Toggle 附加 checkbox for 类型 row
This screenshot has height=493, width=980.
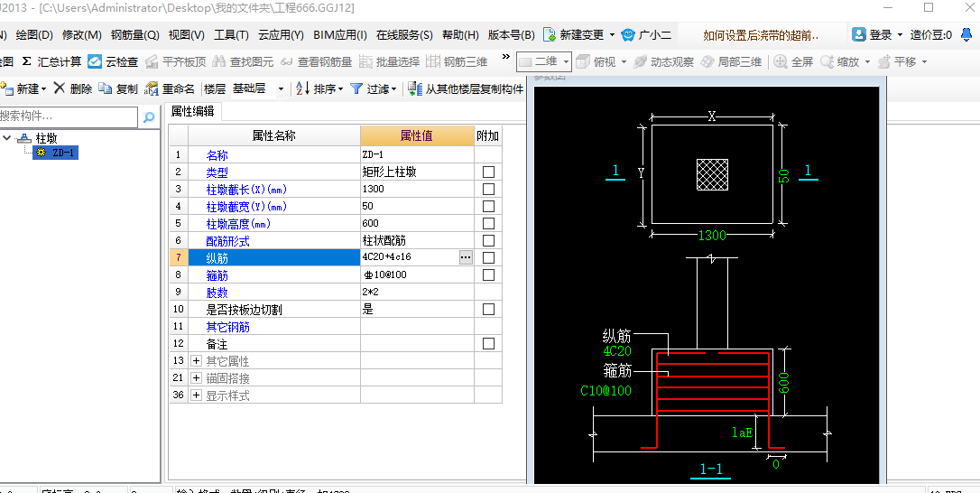click(489, 172)
